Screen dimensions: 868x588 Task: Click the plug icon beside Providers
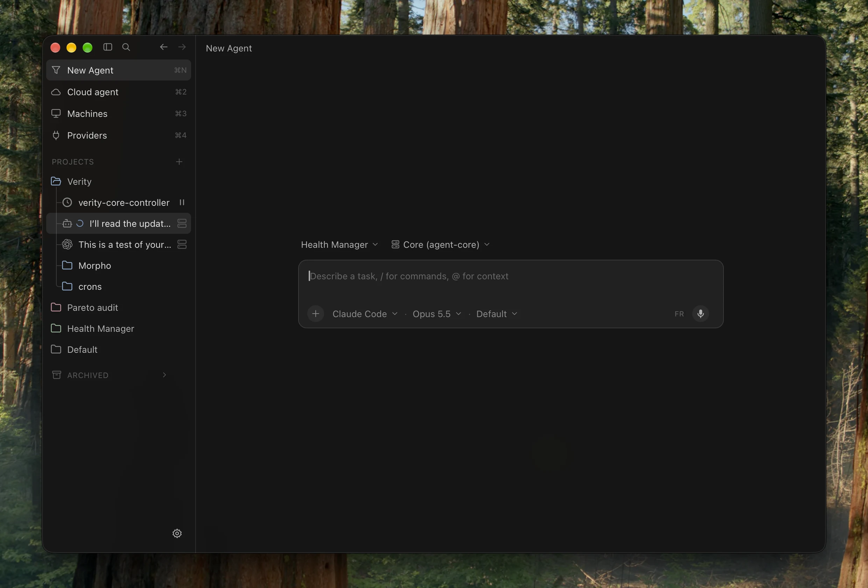tap(56, 135)
